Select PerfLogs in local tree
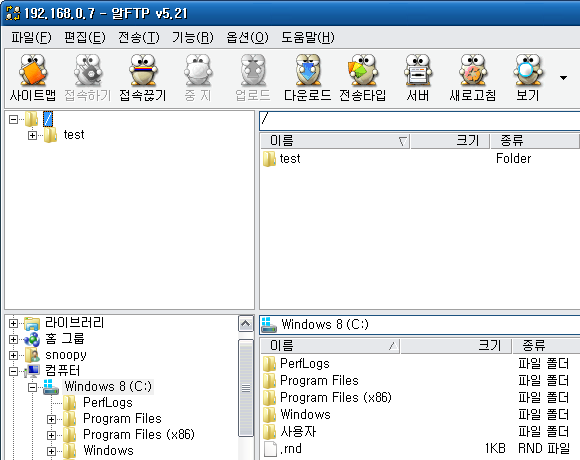This screenshot has width=580, height=460. click(x=108, y=403)
